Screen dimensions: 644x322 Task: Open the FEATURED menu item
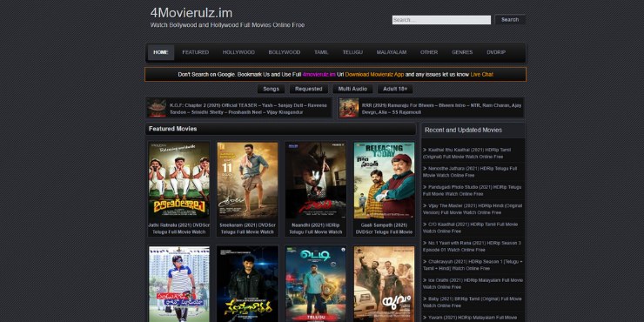pos(196,52)
